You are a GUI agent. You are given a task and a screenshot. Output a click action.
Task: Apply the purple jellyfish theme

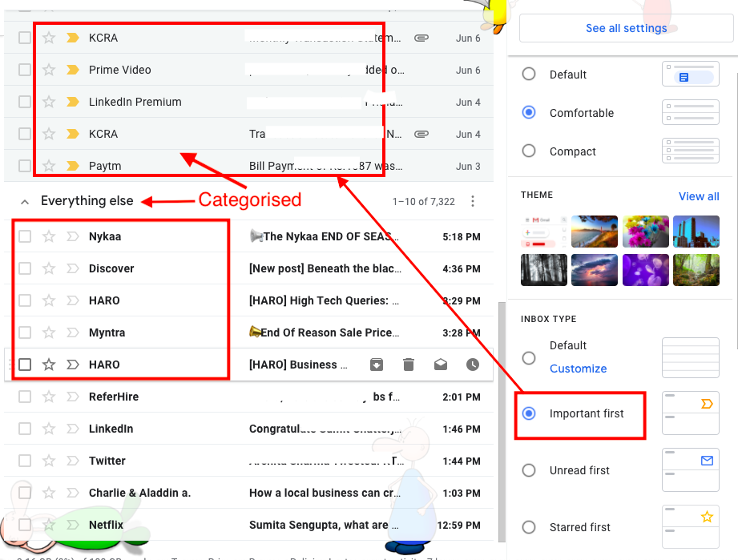[x=645, y=270]
